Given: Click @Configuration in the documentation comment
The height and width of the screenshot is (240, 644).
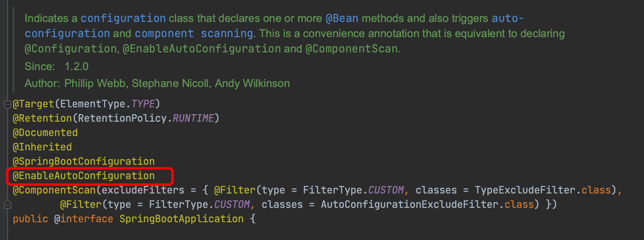Looking at the screenshot, I should pos(70,49).
